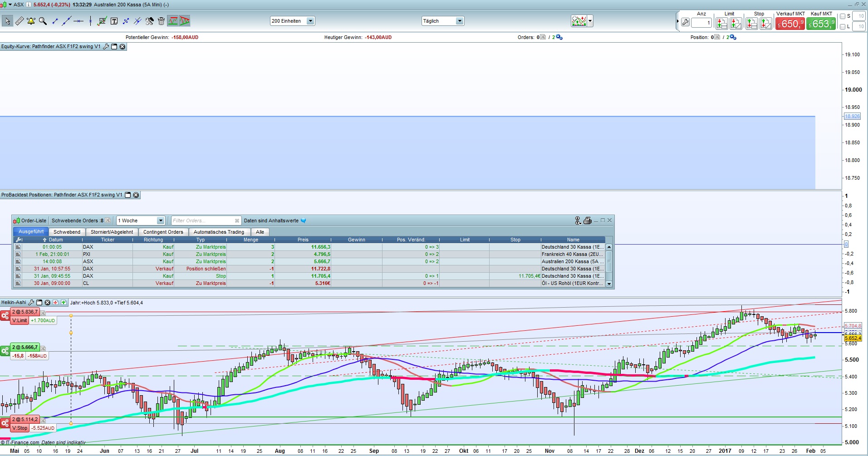The width and height of the screenshot is (868, 456).
Task: Select the text annotation tool
Action: (114, 21)
